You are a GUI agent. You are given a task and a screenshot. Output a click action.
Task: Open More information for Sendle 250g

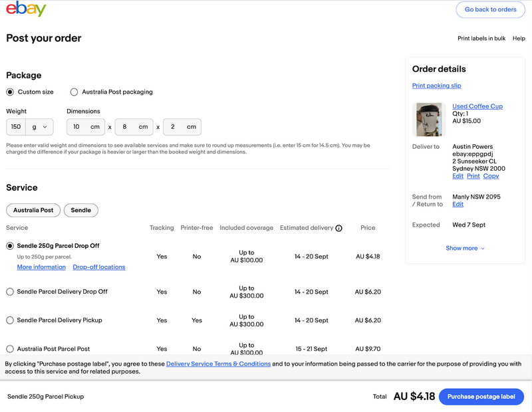point(41,267)
